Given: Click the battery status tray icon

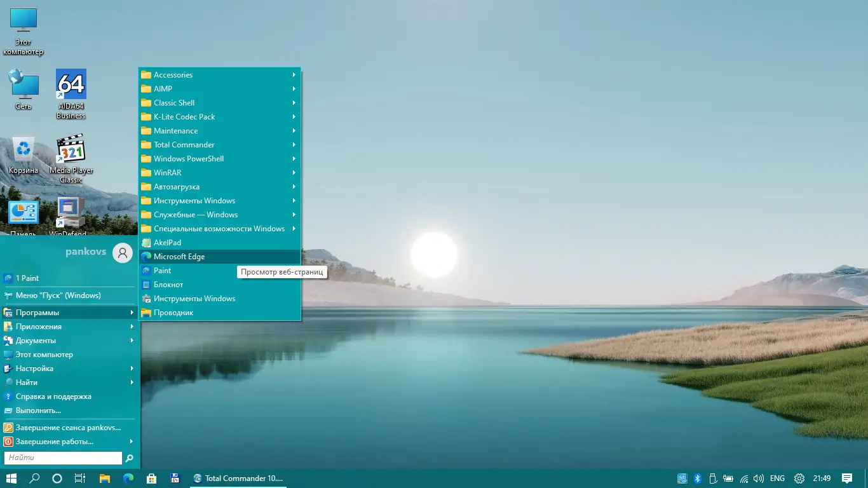Looking at the screenshot, I should tap(729, 478).
